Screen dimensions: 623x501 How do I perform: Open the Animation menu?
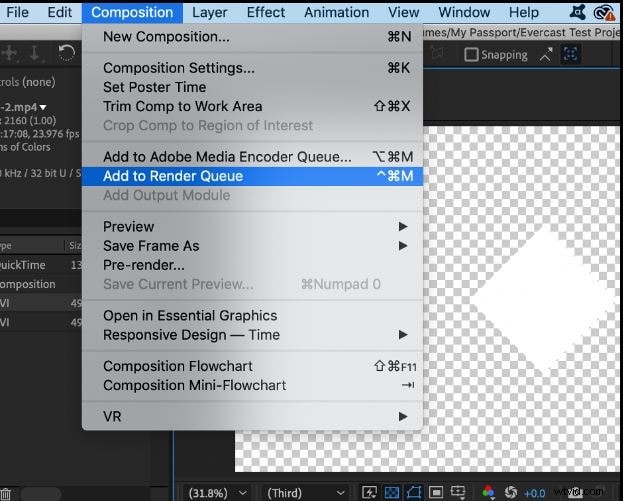[337, 12]
